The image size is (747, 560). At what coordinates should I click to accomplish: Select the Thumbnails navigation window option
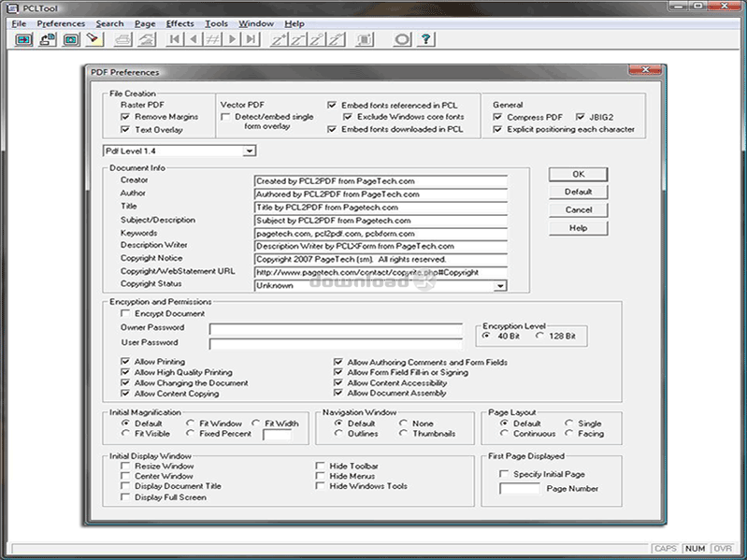404,434
